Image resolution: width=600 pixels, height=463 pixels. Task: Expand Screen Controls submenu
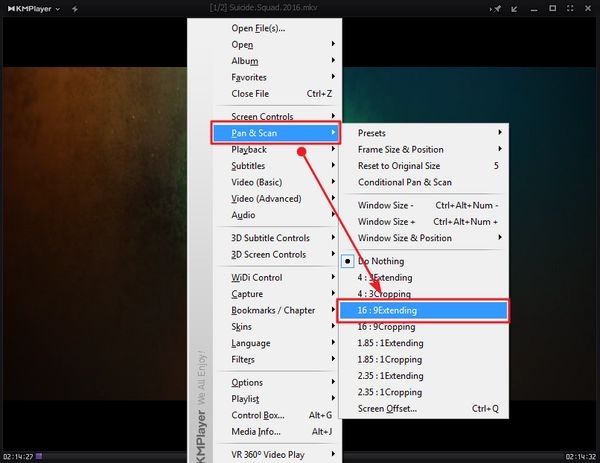276,116
